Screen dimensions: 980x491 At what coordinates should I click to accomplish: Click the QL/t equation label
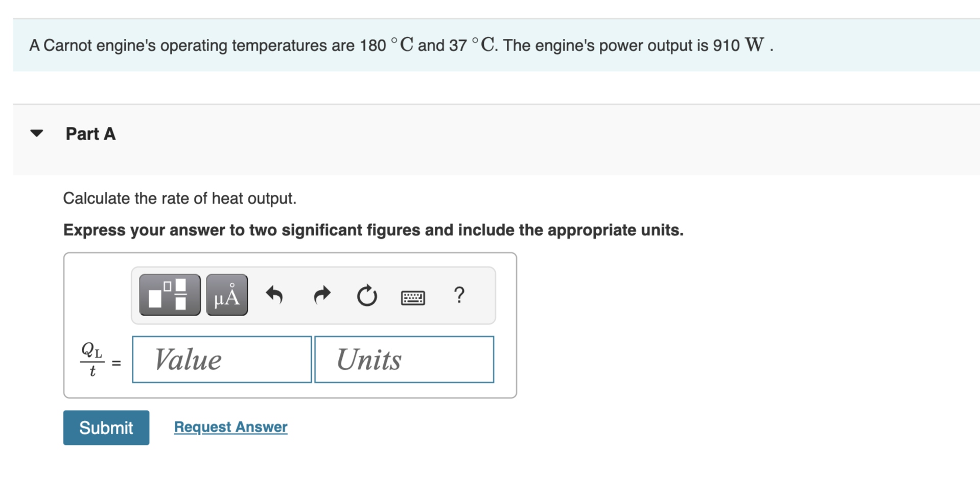tap(93, 359)
